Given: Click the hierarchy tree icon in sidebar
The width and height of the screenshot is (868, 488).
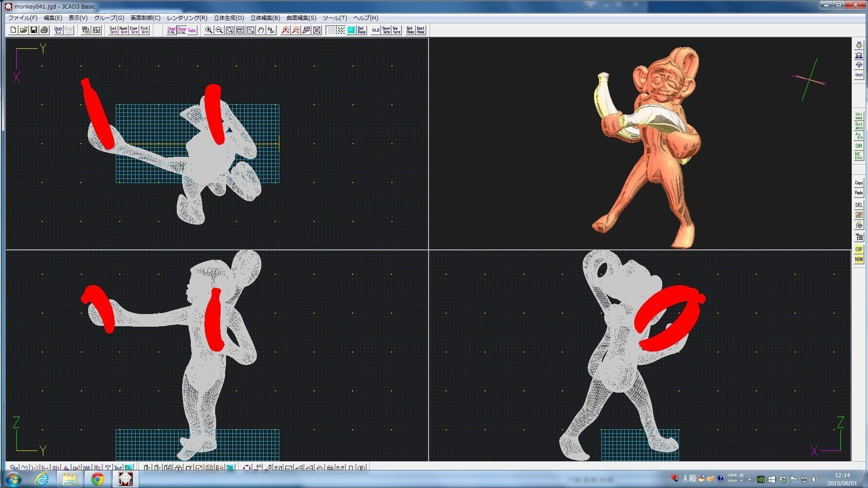Looking at the screenshot, I should coord(859,237).
